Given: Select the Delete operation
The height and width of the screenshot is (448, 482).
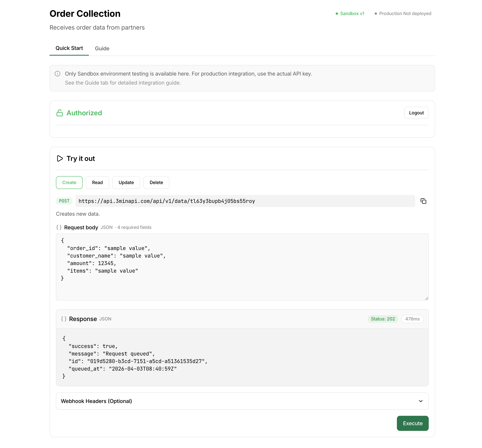Looking at the screenshot, I should coord(156,182).
